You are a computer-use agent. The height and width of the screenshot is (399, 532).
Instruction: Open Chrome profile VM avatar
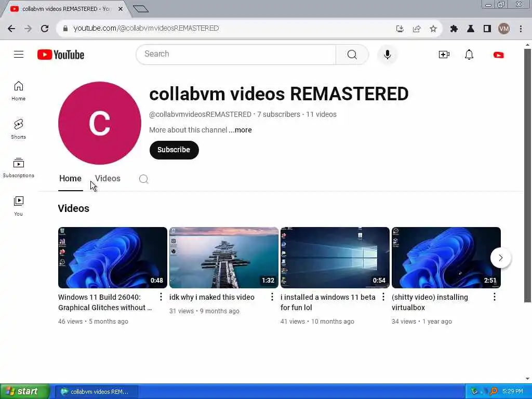point(504,29)
